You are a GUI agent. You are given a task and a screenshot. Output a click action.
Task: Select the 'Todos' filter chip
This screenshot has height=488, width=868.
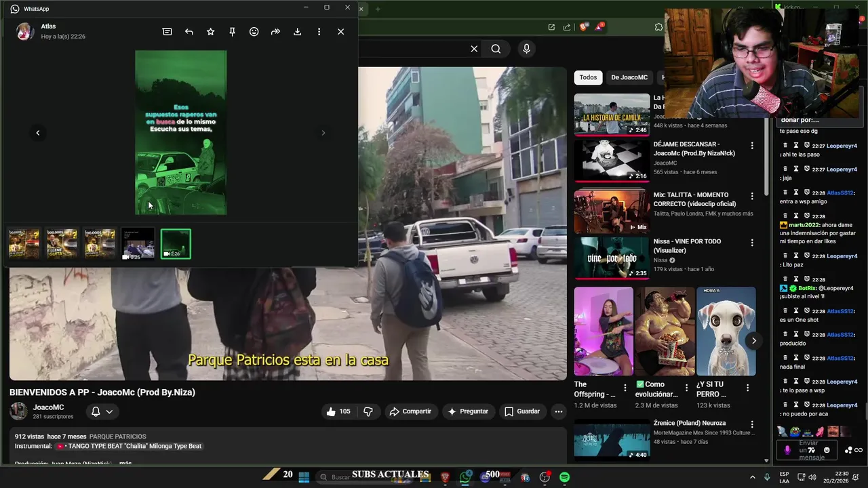click(x=588, y=77)
